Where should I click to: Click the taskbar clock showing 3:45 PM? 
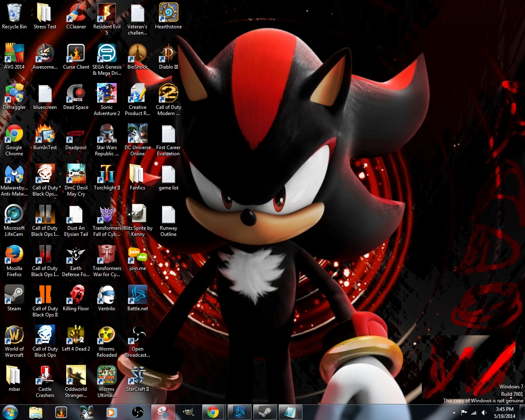pyautogui.click(x=504, y=413)
